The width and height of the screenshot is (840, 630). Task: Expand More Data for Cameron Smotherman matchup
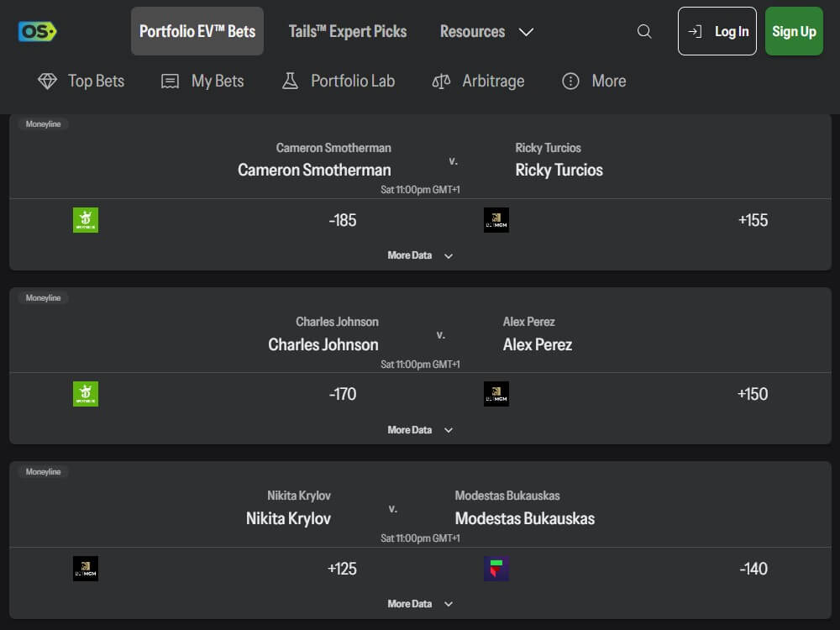tap(420, 255)
